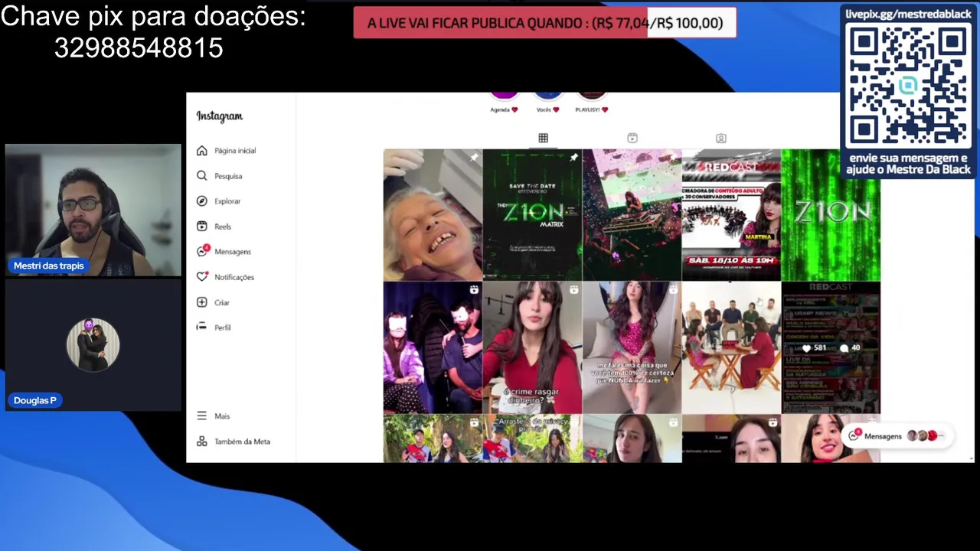This screenshot has height=551, width=980.
Task: Select the Mestri das trapis webcam feed
Action: click(x=93, y=210)
